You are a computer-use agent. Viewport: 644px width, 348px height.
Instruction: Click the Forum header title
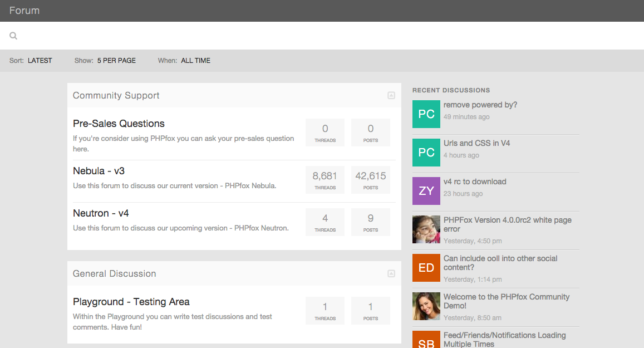click(x=24, y=11)
